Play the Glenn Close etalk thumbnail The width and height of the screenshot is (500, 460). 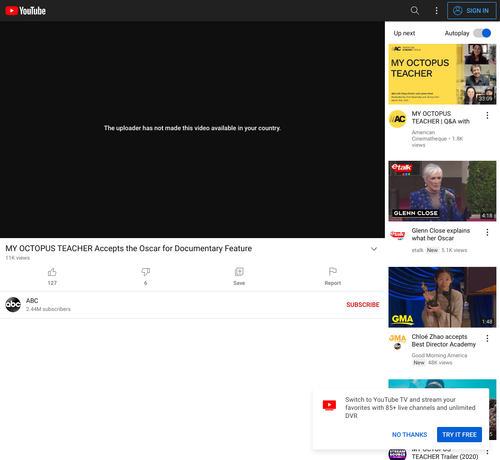pos(442,191)
